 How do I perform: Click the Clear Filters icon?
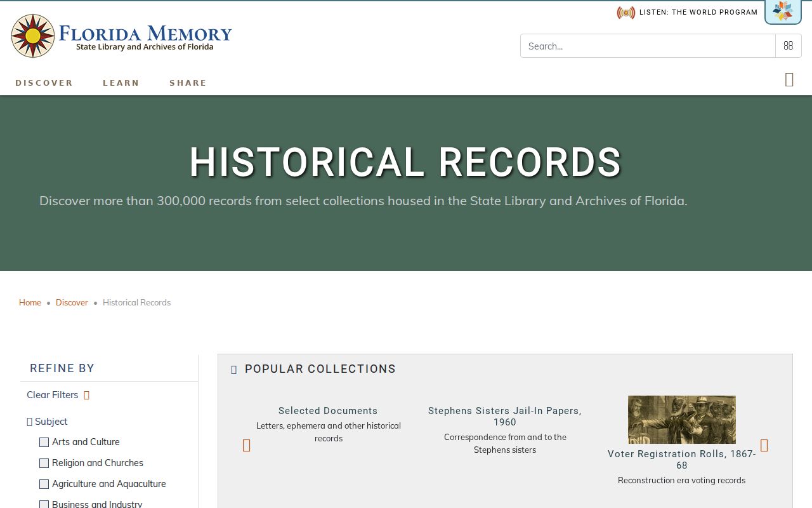[x=87, y=395]
